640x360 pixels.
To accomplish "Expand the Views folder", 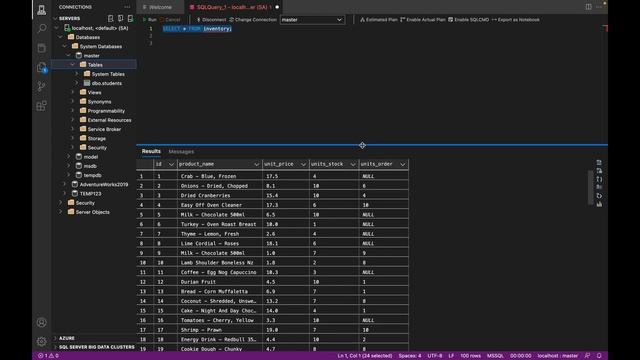I will click(x=73, y=93).
